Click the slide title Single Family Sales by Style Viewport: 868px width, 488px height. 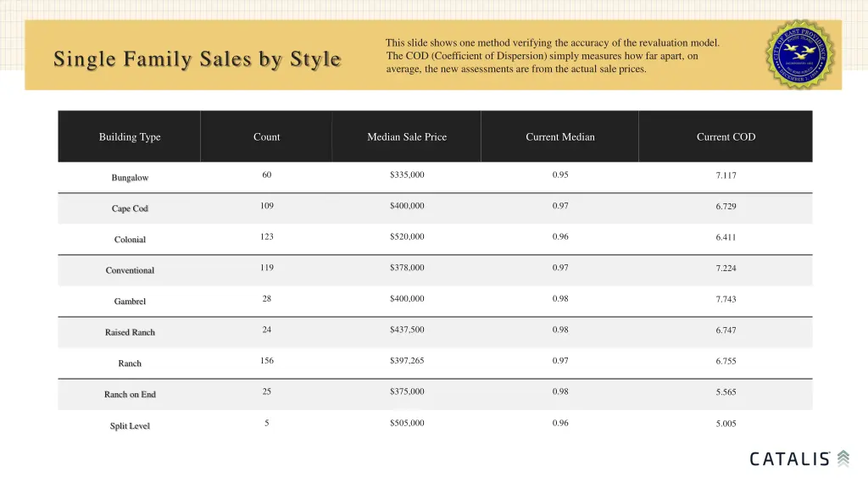click(x=197, y=58)
